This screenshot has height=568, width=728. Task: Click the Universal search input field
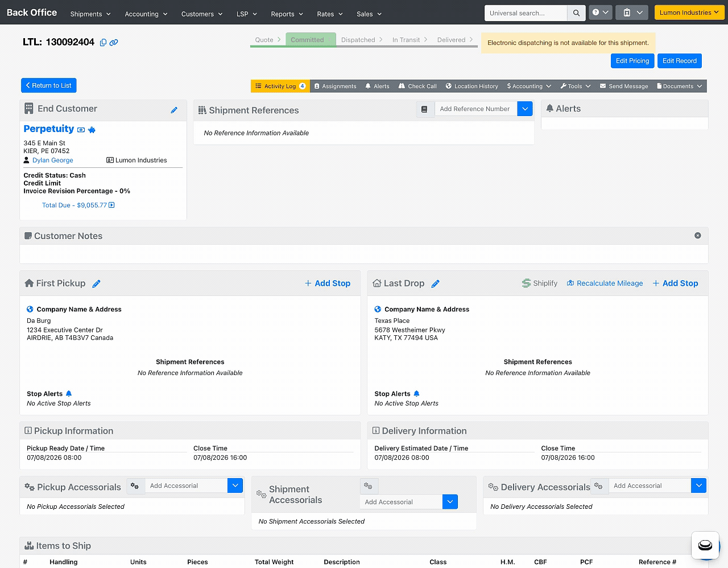(526, 13)
